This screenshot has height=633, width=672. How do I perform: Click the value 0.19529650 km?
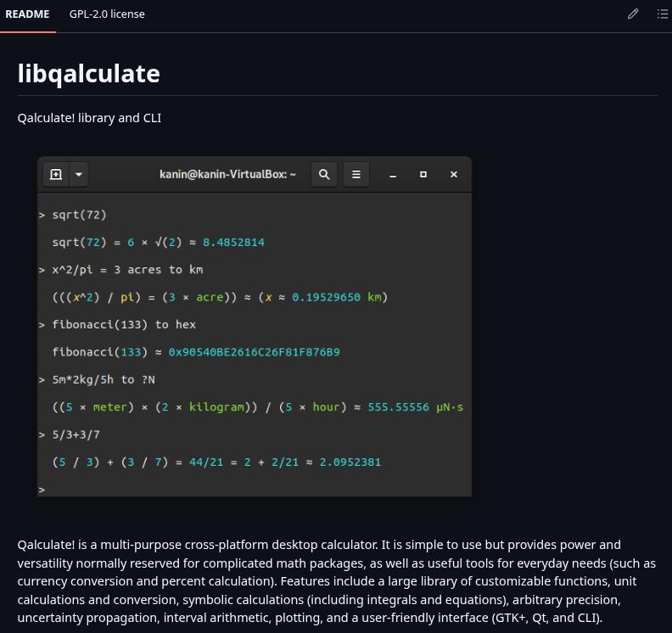[337, 297]
